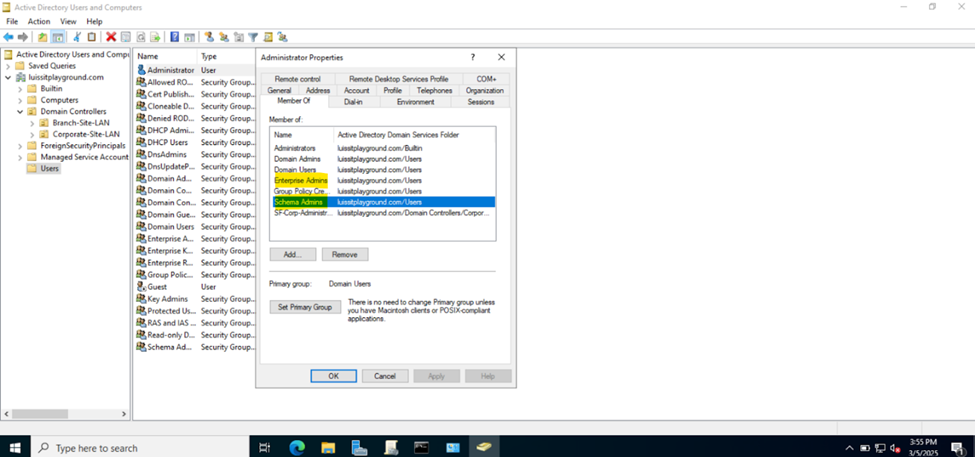
Task: Open File Explorer from the taskbar
Action: click(x=328, y=447)
